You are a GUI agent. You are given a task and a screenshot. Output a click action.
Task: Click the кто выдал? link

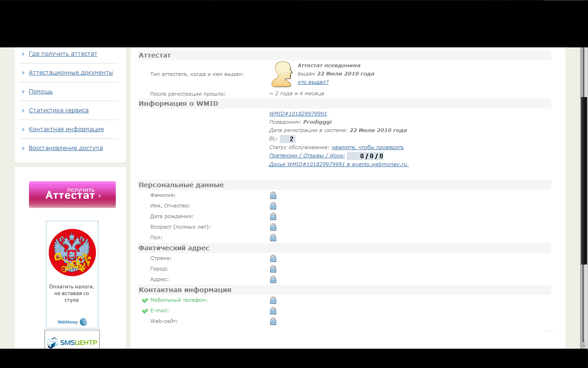coord(313,82)
